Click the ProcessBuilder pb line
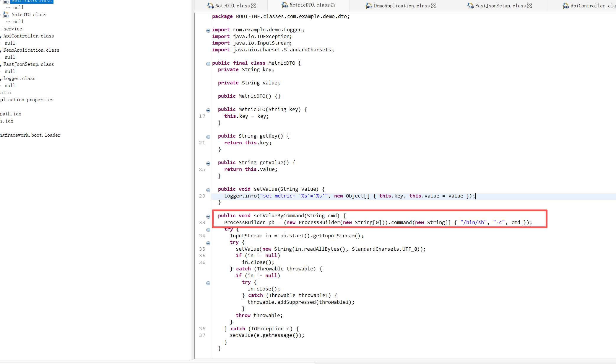This screenshot has height=364, width=616. [x=378, y=222]
